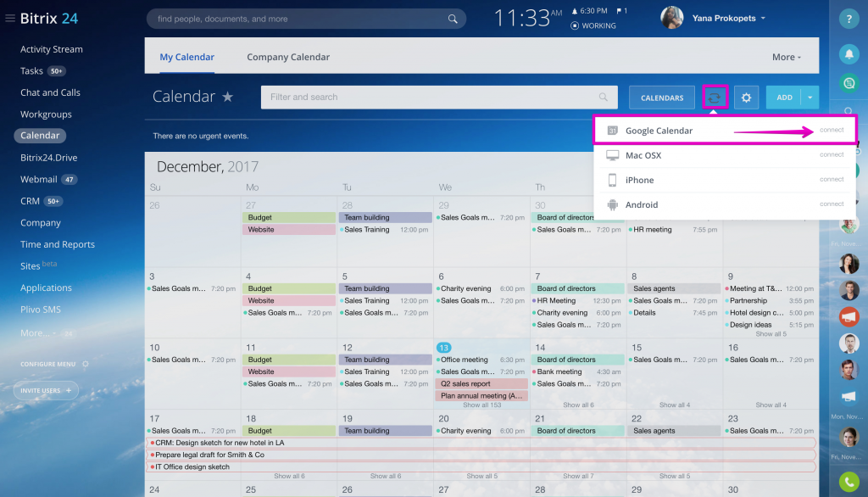The image size is (868, 497).
Task: Click Yana Prokopets profile avatar
Action: click(671, 18)
